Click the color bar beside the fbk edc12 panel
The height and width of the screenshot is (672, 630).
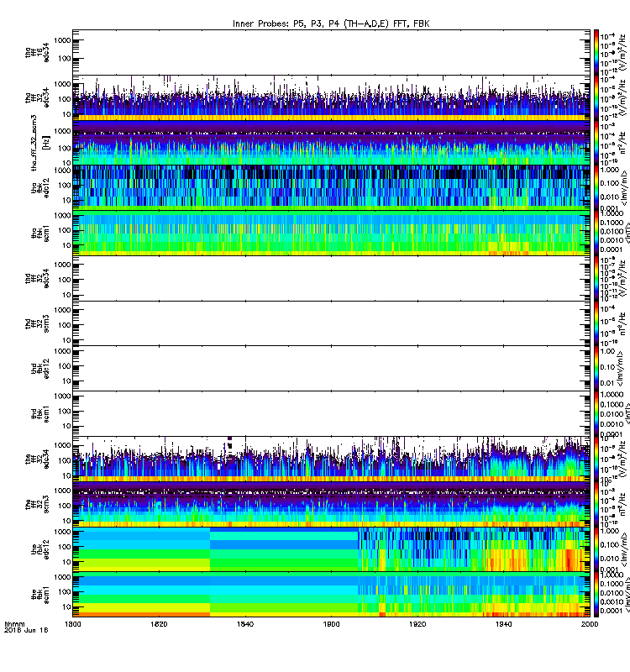596,550
